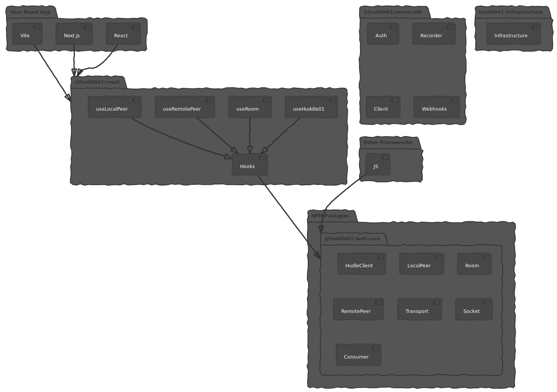Click the component icon on useRoom box
Viewport: 557px width, 392px height.
click(266, 100)
